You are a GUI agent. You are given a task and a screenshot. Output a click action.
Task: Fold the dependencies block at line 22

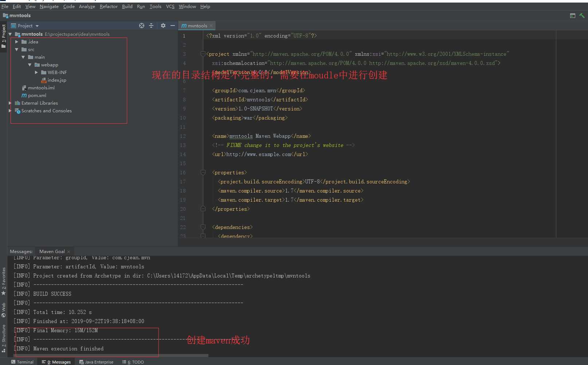pyautogui.click(x=203, y=227)
